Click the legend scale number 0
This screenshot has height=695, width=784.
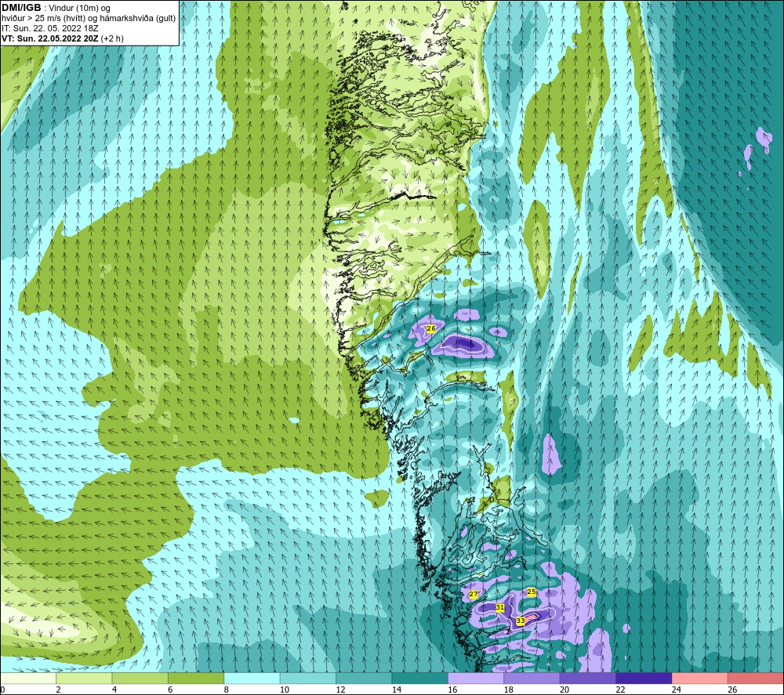coord(2,690)
